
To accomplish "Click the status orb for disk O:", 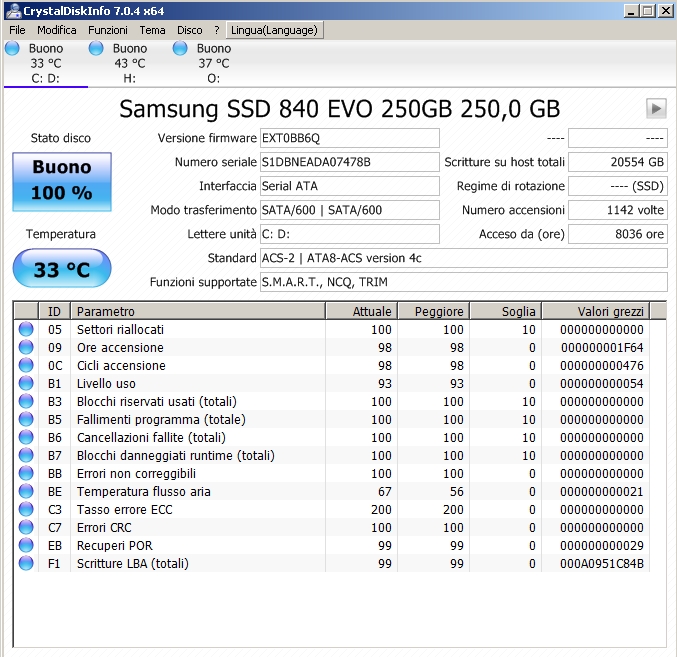I will [x=180, y=48].
